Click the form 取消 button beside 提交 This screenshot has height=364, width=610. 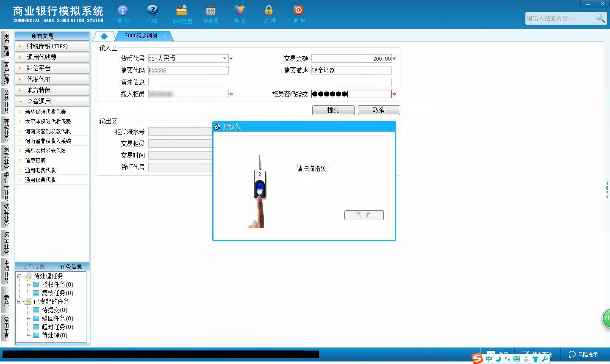coord(379,110)
